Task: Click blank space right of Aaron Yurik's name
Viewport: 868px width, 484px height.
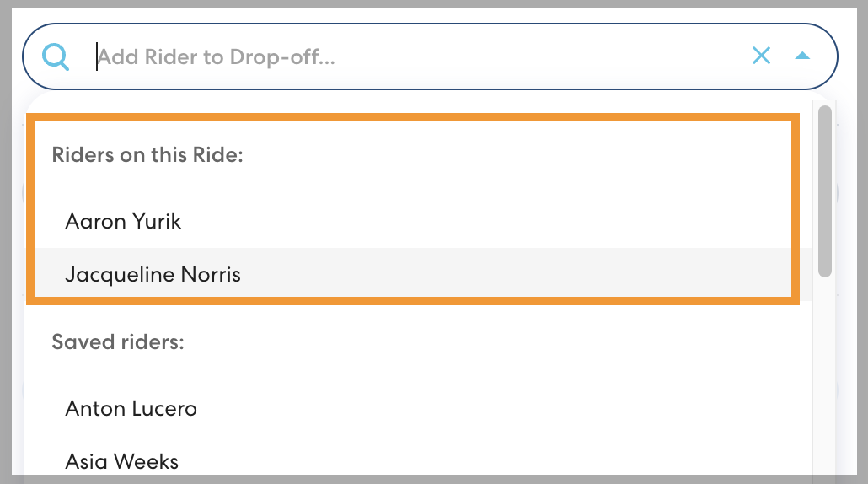Action: click(506, 222)
